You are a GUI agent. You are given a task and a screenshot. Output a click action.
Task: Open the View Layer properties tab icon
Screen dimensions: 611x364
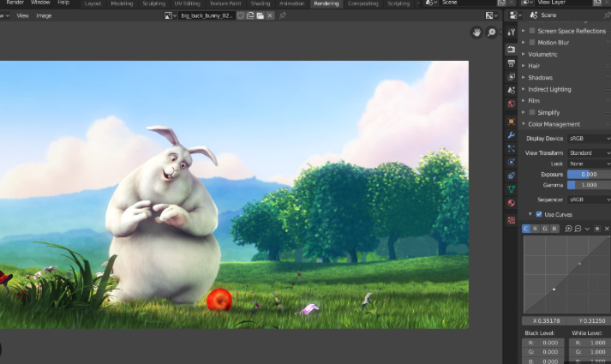[x=512, y=77]
